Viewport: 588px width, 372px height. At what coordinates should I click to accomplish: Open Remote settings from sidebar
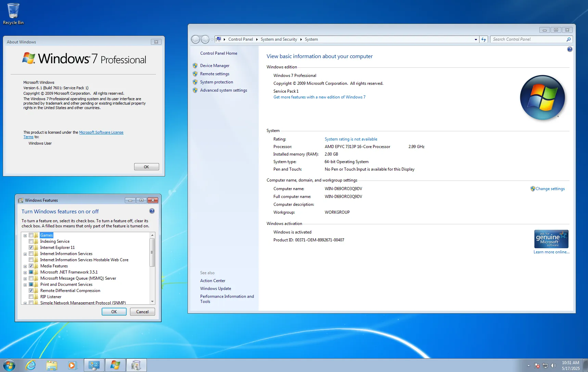coord(215,74)
